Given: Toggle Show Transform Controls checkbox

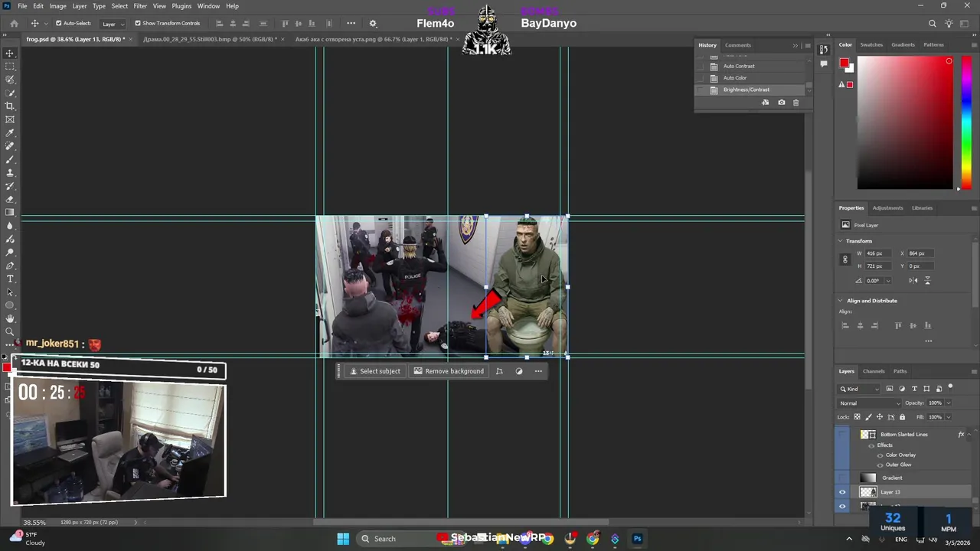Looking at the screenshot, I should 138,23.
